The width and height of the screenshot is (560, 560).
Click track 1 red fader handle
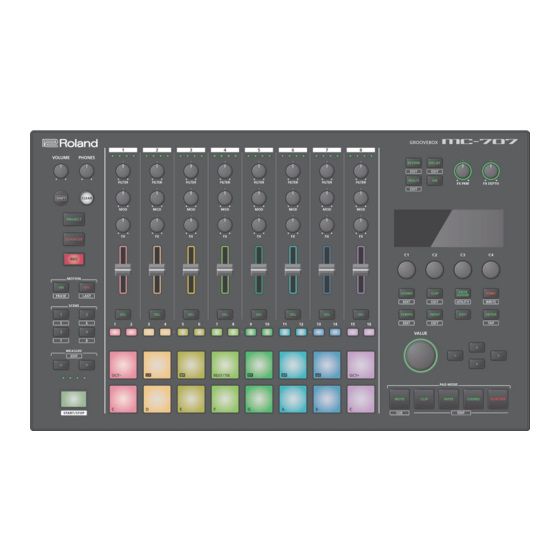tap(123, 270)
